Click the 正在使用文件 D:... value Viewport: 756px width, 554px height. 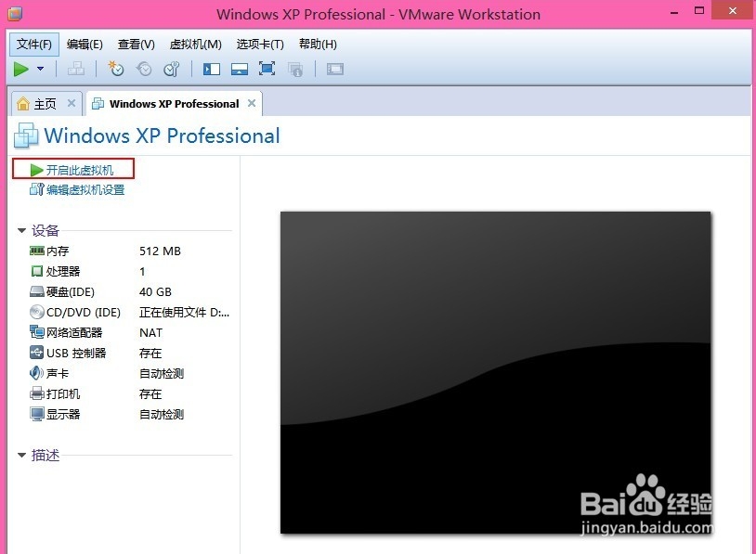[184, 312]
